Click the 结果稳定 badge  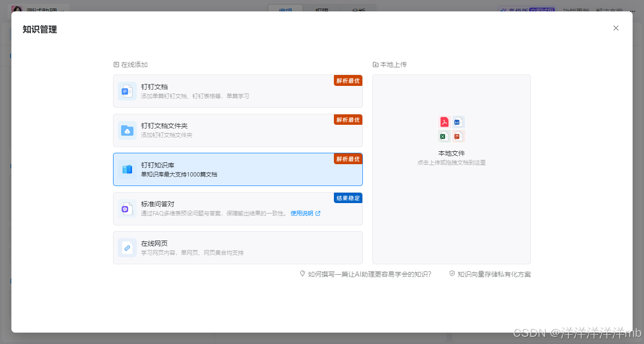click(x=348, y=198)
